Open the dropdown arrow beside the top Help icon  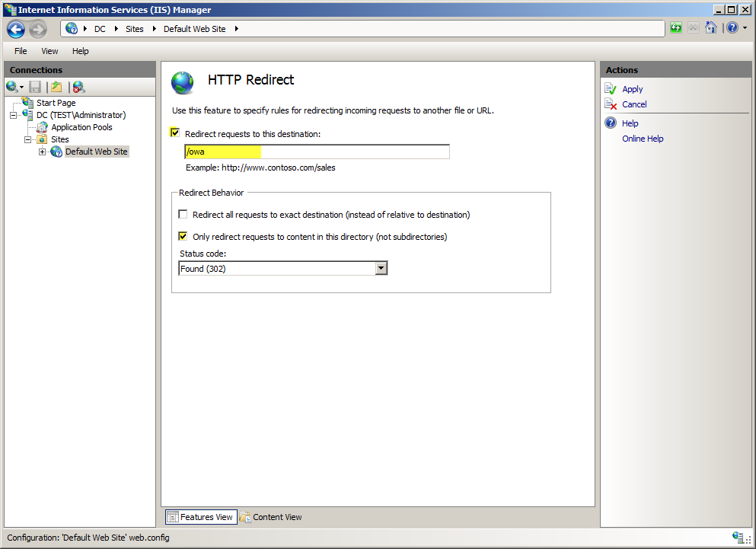745,28
